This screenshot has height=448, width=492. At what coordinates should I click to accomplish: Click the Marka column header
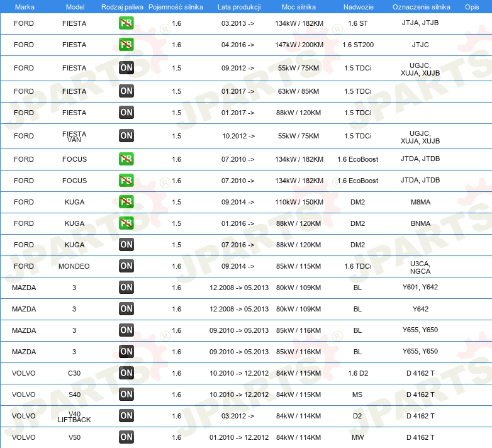[x=24, y=6]
